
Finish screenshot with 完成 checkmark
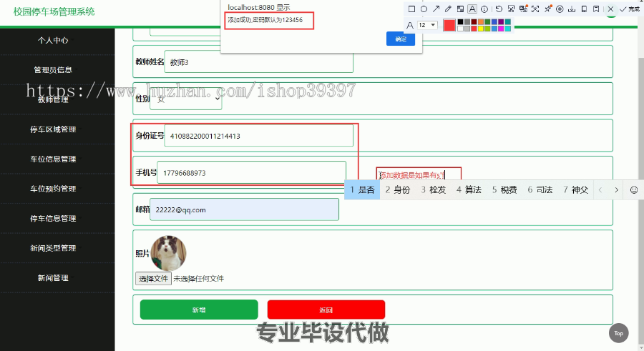[629, 9]
